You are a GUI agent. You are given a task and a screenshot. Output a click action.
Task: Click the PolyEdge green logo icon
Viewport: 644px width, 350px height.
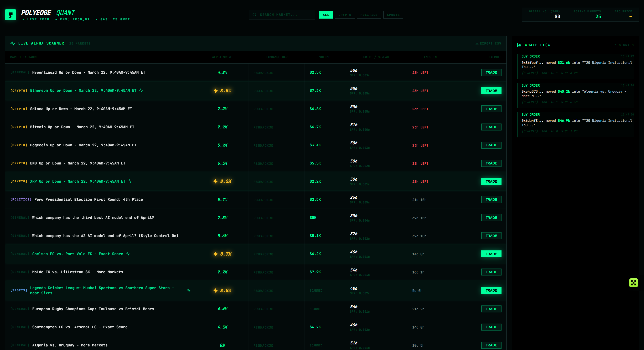(x=11, y=15)
